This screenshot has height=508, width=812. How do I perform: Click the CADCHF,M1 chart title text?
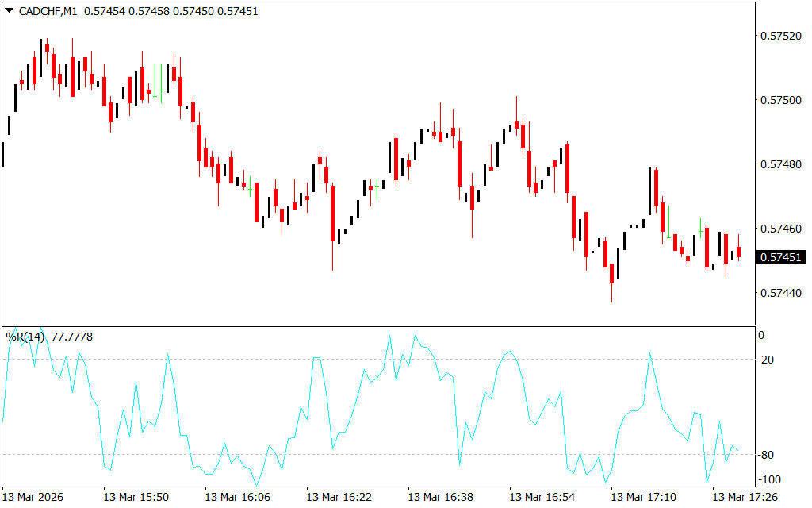48,12
